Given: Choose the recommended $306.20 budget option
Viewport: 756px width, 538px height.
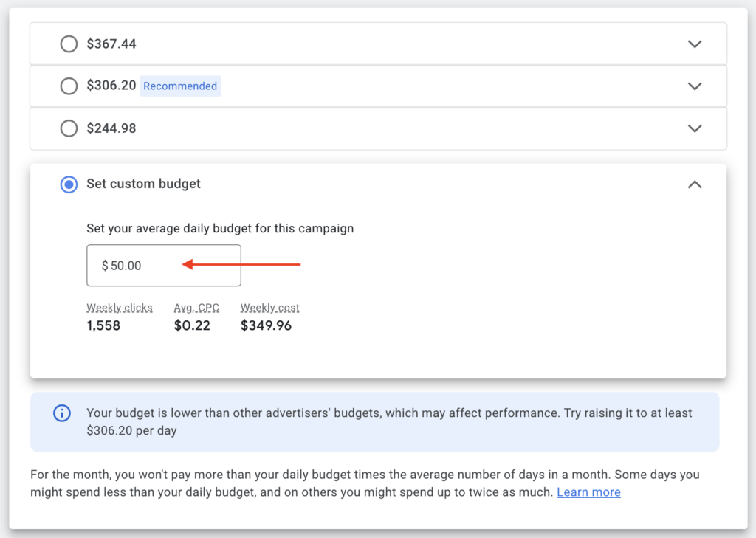Looking at the screenshot, I should click(x=69, y=86).
